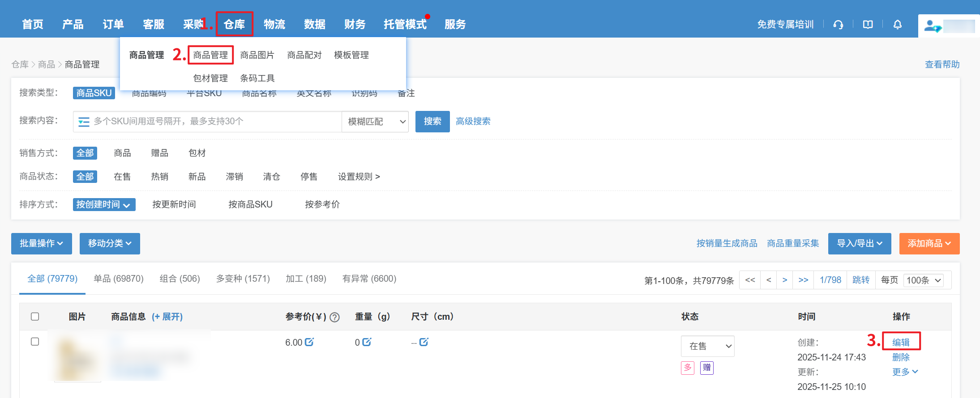Screen dimensions: 980x398
Task: Expand the 批量操作 dropdown button
Action: point(41,243)
